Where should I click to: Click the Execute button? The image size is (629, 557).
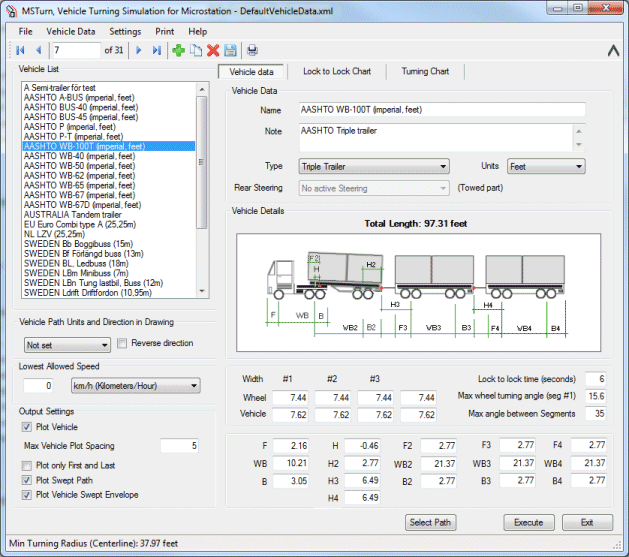tap(529, 523)
